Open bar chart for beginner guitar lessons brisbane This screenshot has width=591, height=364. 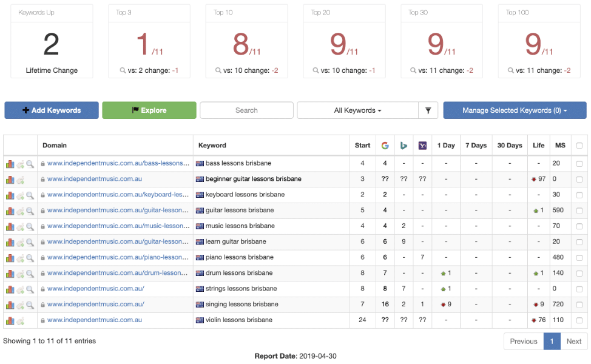10,180
